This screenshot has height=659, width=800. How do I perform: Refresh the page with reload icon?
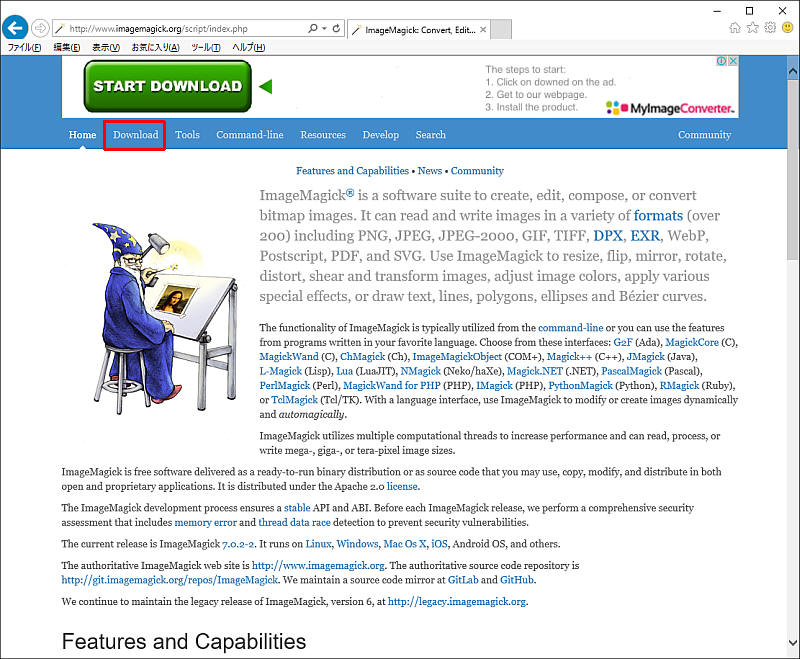point(336,29)
